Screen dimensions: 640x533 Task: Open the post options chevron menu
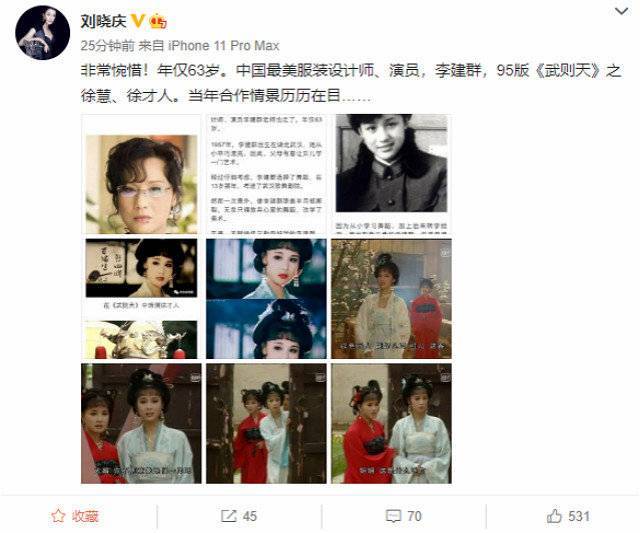[x=622, y=11]
